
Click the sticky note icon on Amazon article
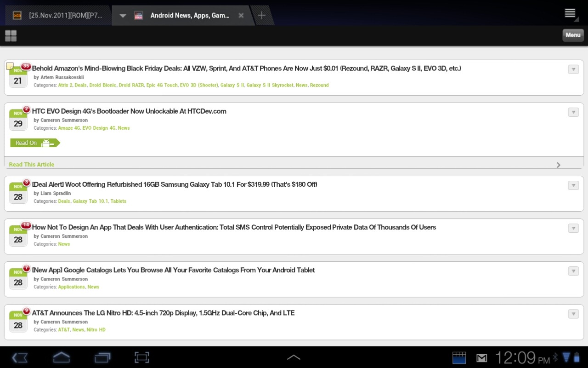coord(10,66)
